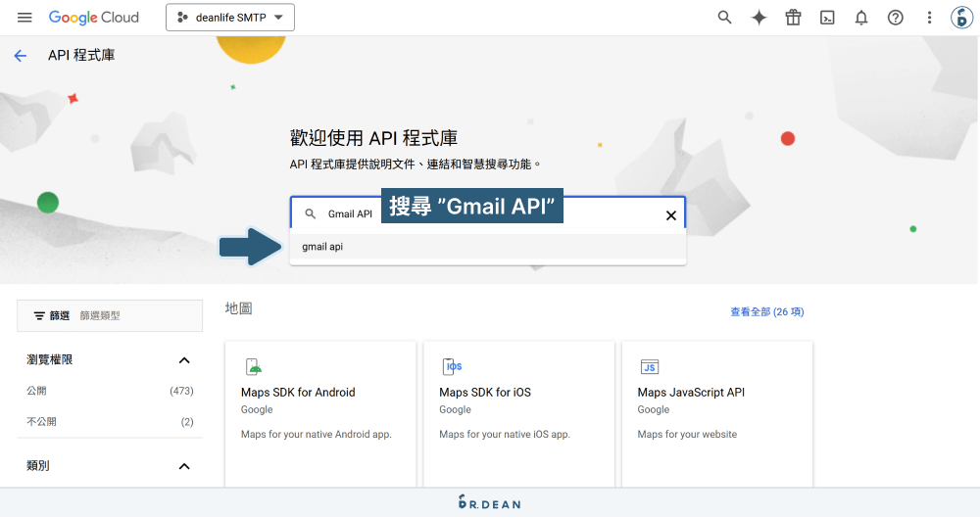Image resolution: width=980 pixels, height=518 pixels.
Task: Open the Maps SDK for iOS card
Action: tap(518, 413)
